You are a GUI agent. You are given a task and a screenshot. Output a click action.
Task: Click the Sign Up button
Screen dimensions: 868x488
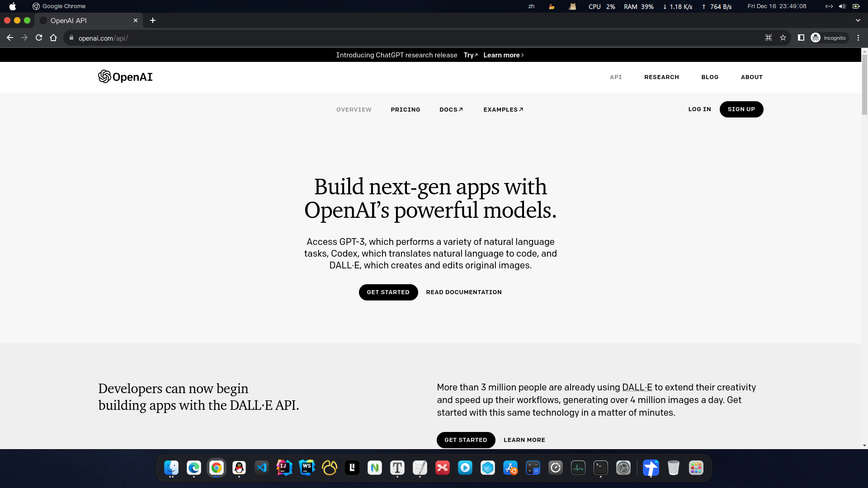[x=741, y=109]
